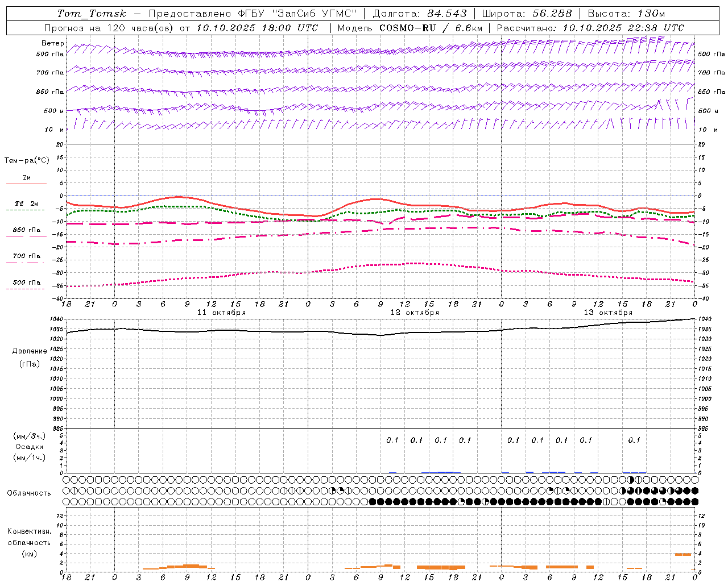
Task: Click the 'Ветер' wind panel label
Action: click(x=53, y=43)
